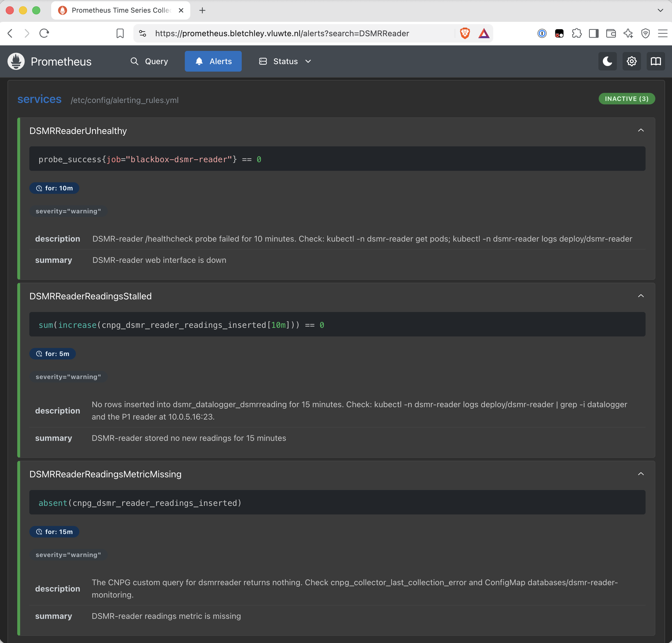Open documentation book icon

point(656,61)
